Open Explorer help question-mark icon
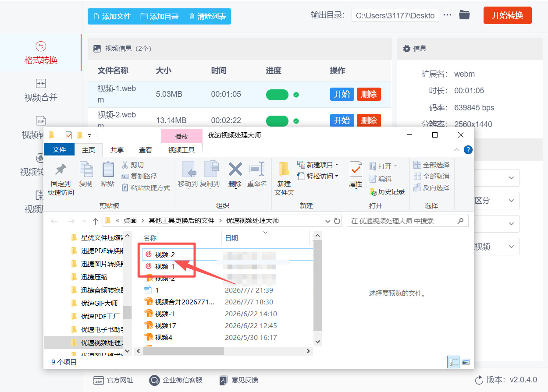 [468, 150]
